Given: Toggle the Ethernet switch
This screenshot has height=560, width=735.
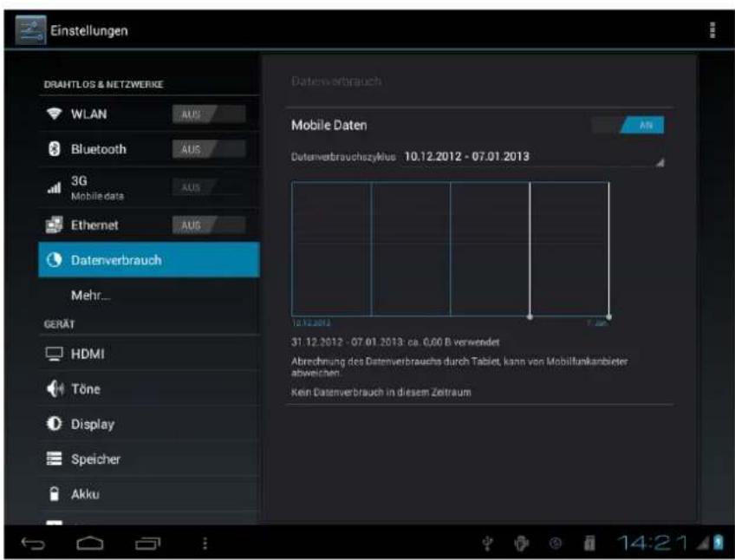Looking at the screenshot, I should tap(209, 225).
